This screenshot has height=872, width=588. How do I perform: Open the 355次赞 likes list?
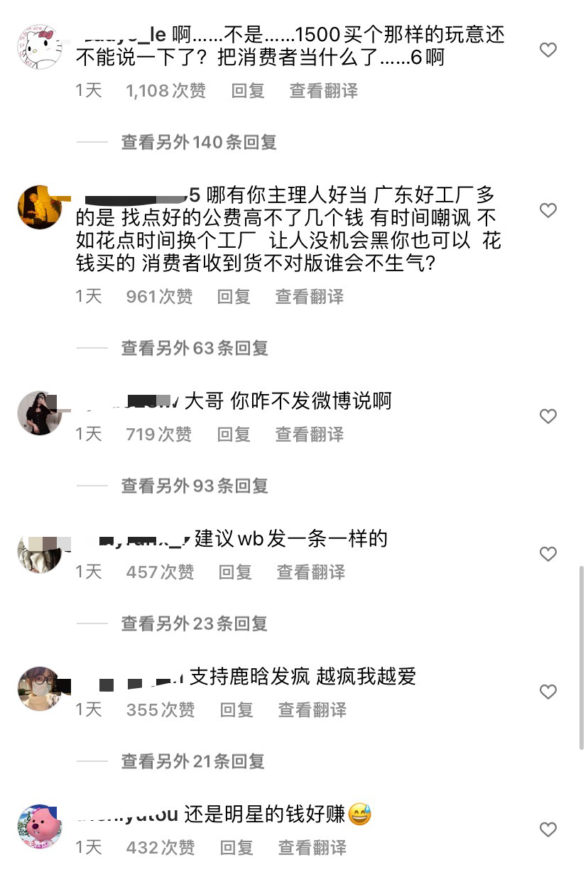pos(160,709)
